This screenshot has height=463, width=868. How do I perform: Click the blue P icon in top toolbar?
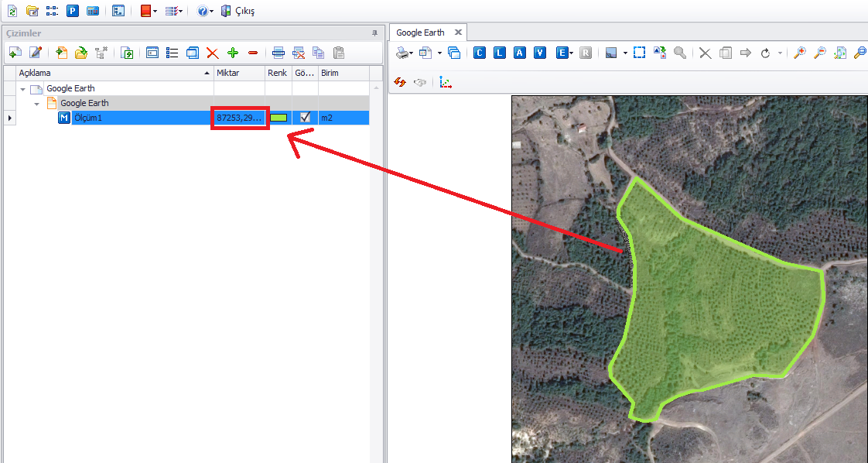[73, 11]
